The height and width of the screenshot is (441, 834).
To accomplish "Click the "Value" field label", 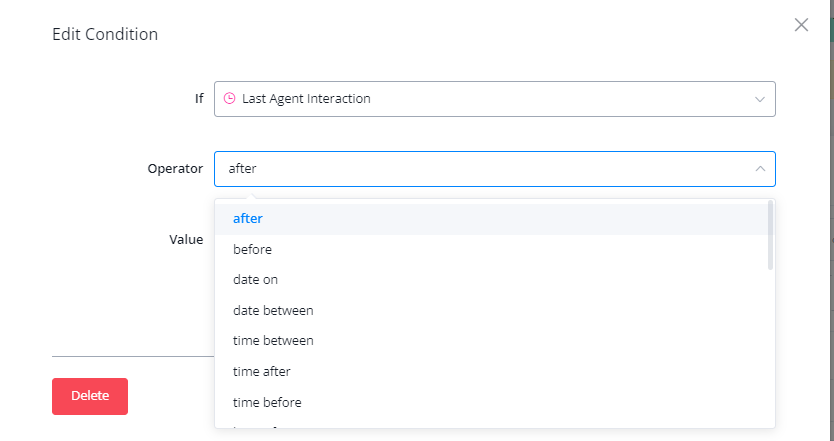I will (x=186, y=240).
